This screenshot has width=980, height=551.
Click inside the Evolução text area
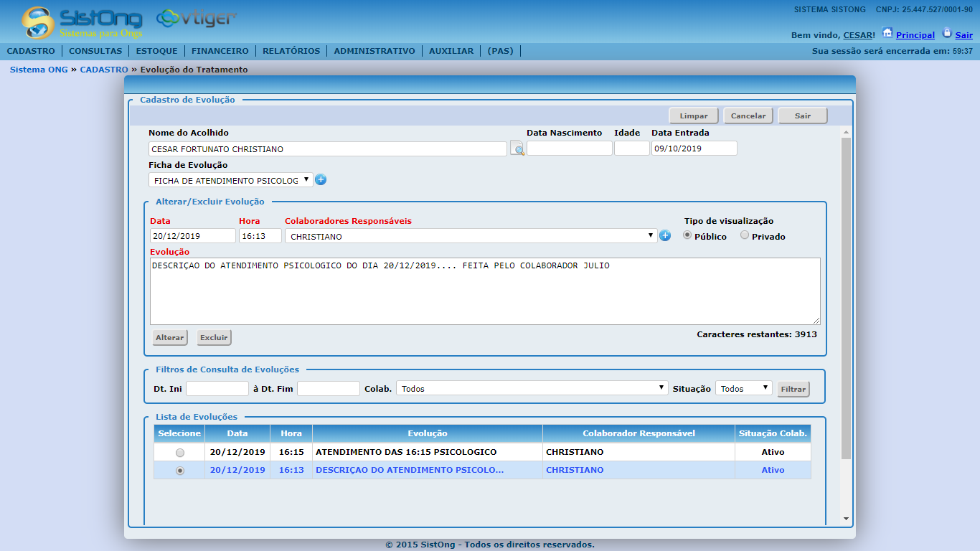tap(485, 291)
